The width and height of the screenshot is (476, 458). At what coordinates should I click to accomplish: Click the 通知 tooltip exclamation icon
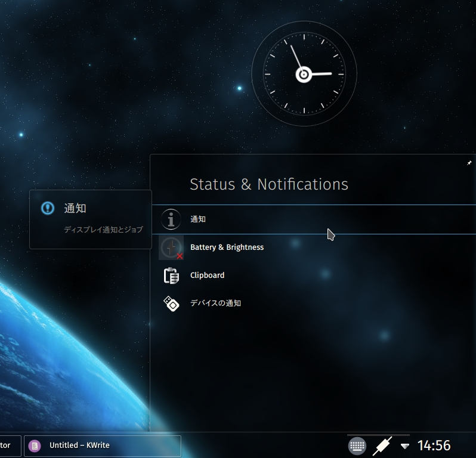[48, 208]
